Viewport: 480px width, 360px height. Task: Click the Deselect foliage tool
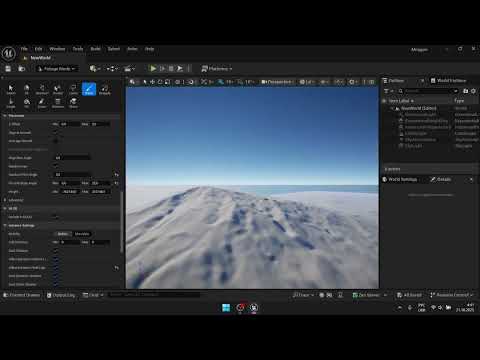click(x=42, y=89)
